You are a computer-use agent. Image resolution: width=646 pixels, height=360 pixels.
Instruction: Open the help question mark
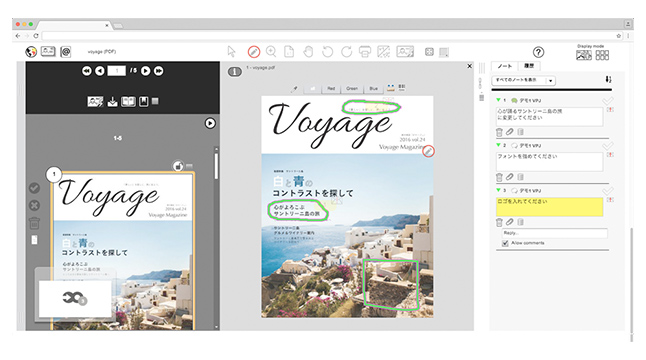(x=538, y=52)
